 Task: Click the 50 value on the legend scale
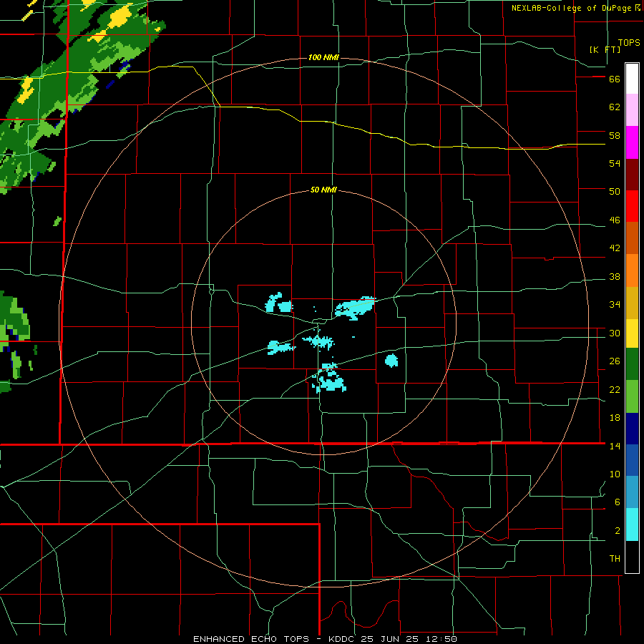[615, 191]
